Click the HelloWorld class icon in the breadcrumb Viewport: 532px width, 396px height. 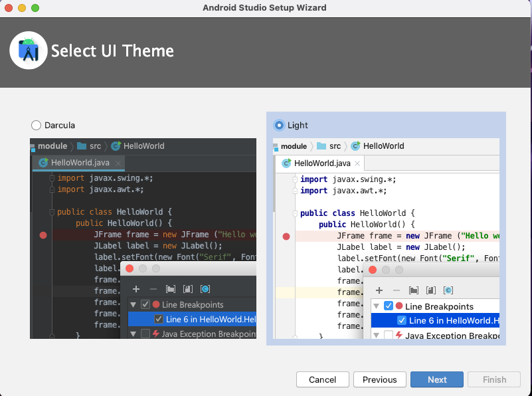pos(355,146)
